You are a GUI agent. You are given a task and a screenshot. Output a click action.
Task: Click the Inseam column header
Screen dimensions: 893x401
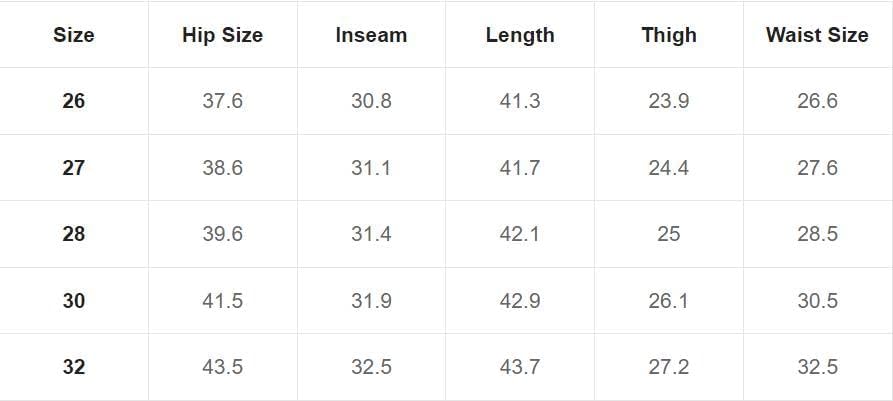(x=371, y=35)
